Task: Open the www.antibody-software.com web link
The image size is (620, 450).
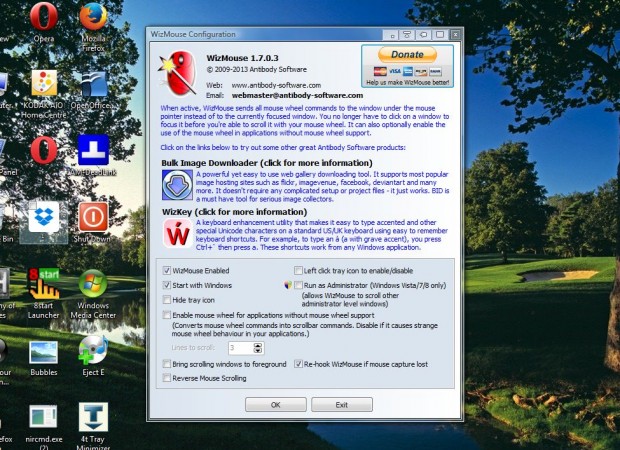Action: coord(276,85)
